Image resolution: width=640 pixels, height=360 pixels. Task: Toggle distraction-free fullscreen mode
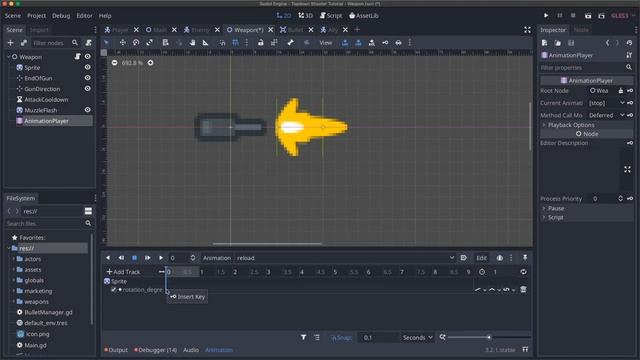pos(527,30)
